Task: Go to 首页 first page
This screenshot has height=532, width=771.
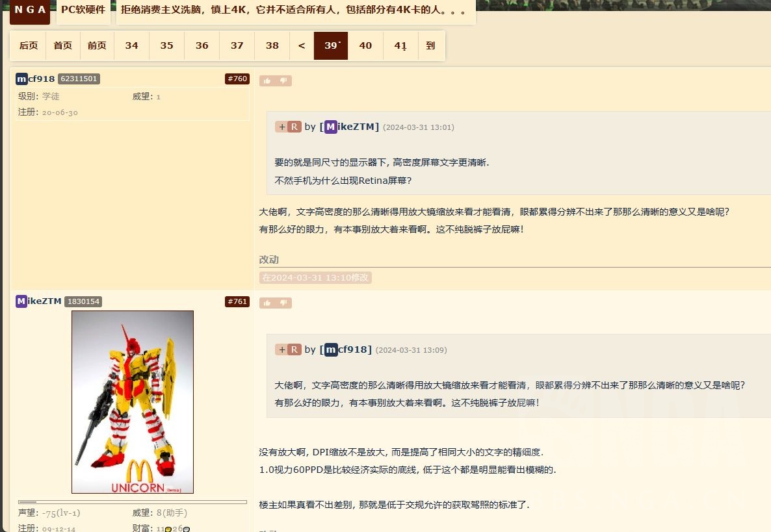Action: [x=62, y=45]
